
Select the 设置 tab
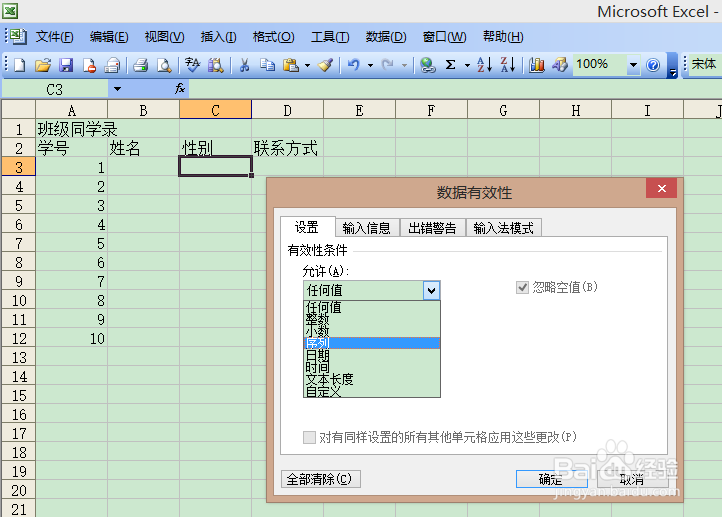pos(307,227)
